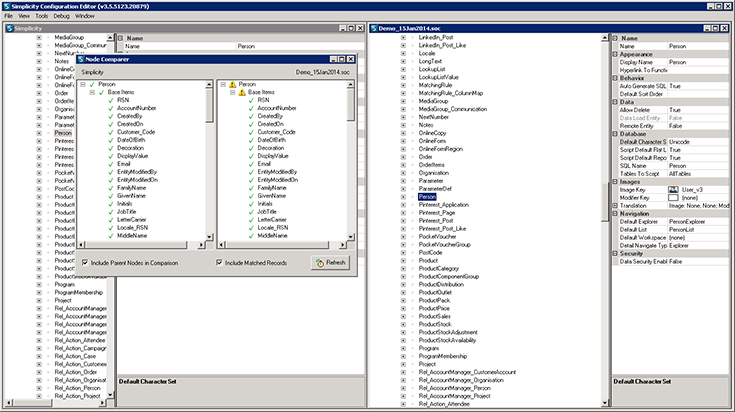The image size is (735, 412).
Task: Collapse the Security property group
Action: 615,254
